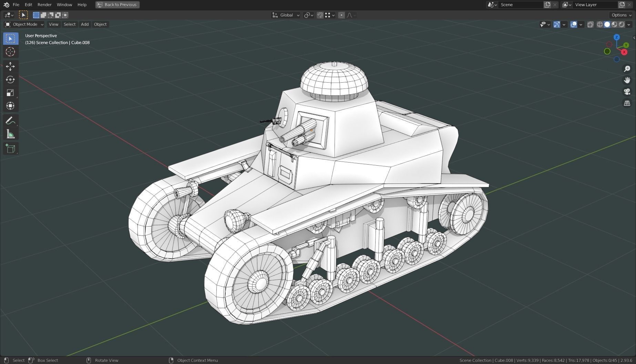Toggle proportional editing
The height and width of the screenshot is (364, 636).
coord(341,15)
